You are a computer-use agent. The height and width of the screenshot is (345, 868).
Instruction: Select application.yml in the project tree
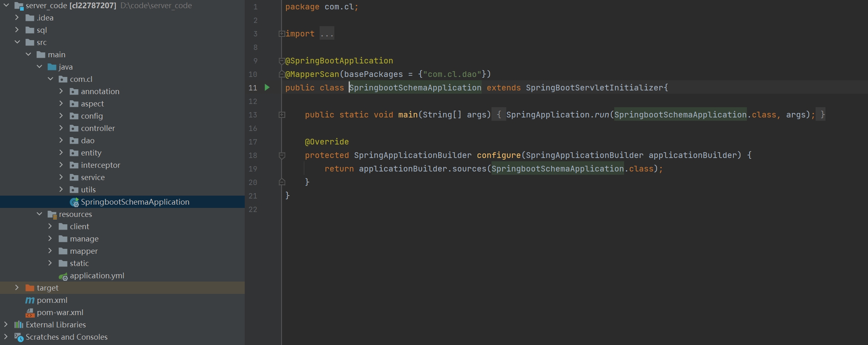point(122,275)
